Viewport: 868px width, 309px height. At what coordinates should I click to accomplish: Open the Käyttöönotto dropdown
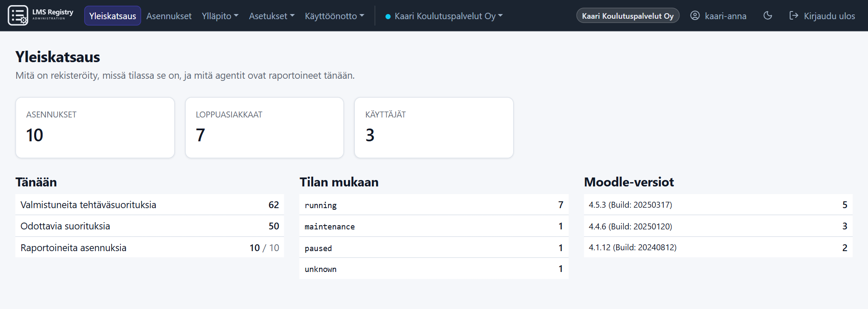coord(334,16)
